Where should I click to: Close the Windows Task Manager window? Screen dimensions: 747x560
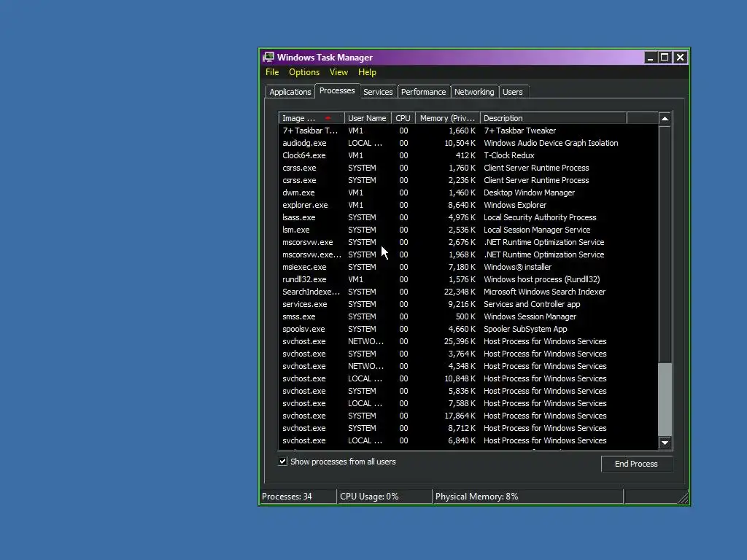[x=681, y=58]
